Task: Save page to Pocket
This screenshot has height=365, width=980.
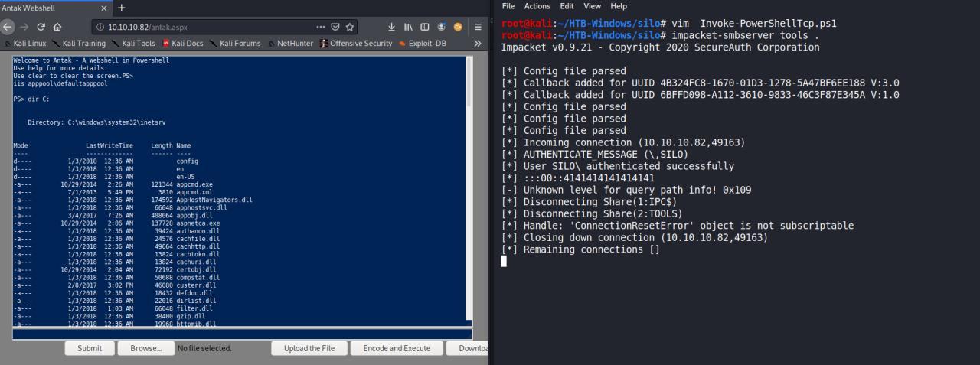Action: pos(335,27)
